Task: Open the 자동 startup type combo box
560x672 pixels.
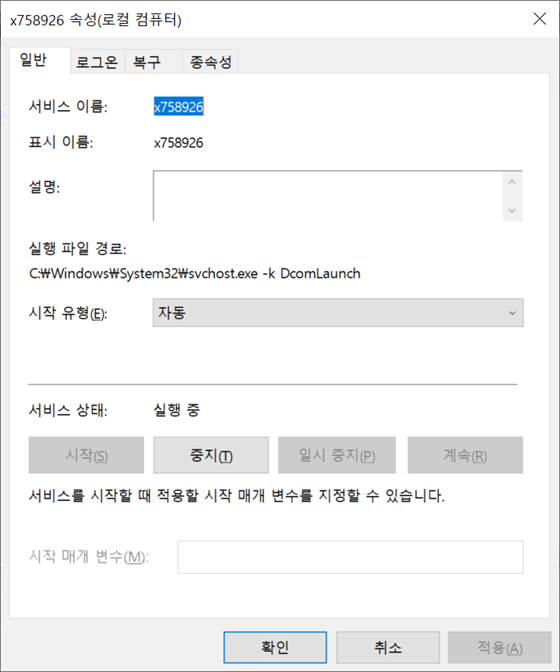Action: click(x=338, y=313)
